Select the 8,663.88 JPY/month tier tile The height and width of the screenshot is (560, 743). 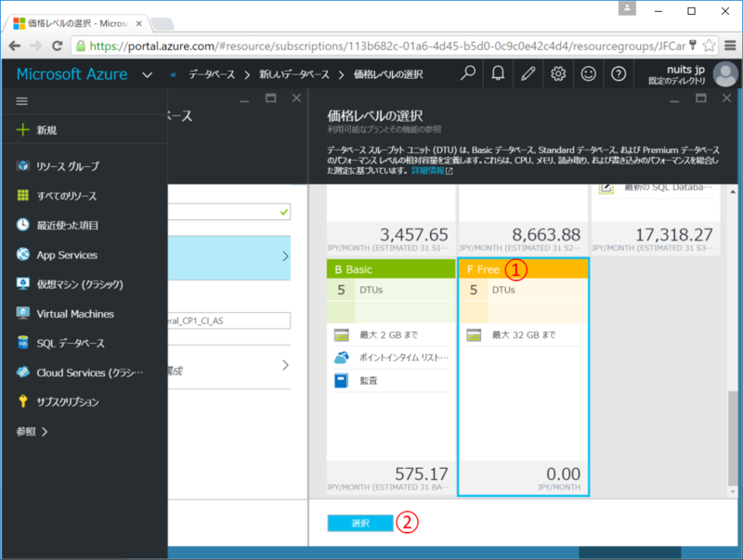(x=523, y=220)
